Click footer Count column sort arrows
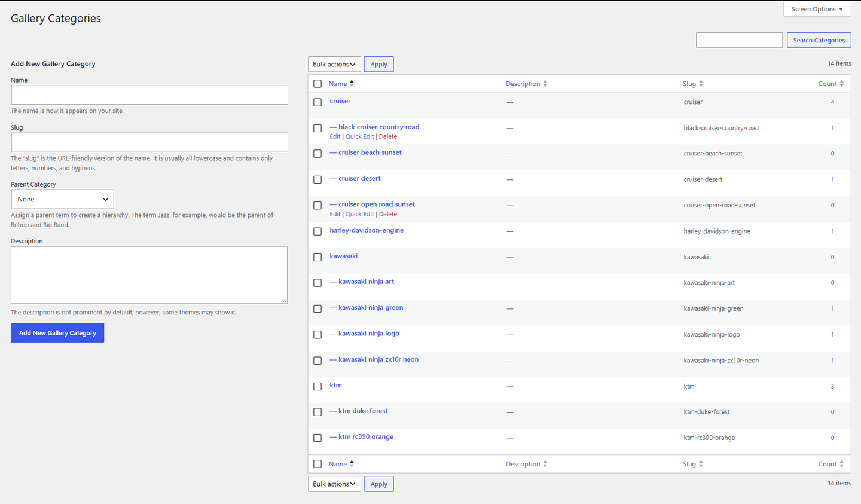This screenshot has height=504, width=861. click(841, 464)
